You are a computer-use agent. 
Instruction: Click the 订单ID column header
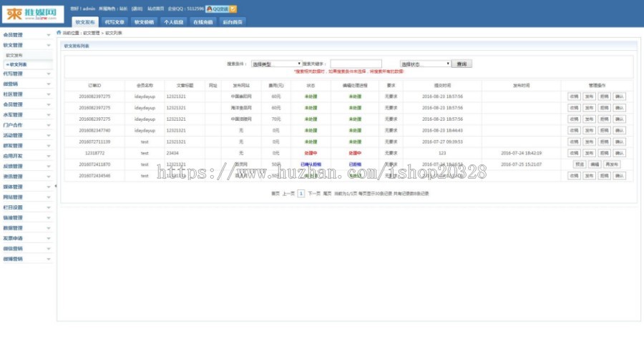(94, 85)
